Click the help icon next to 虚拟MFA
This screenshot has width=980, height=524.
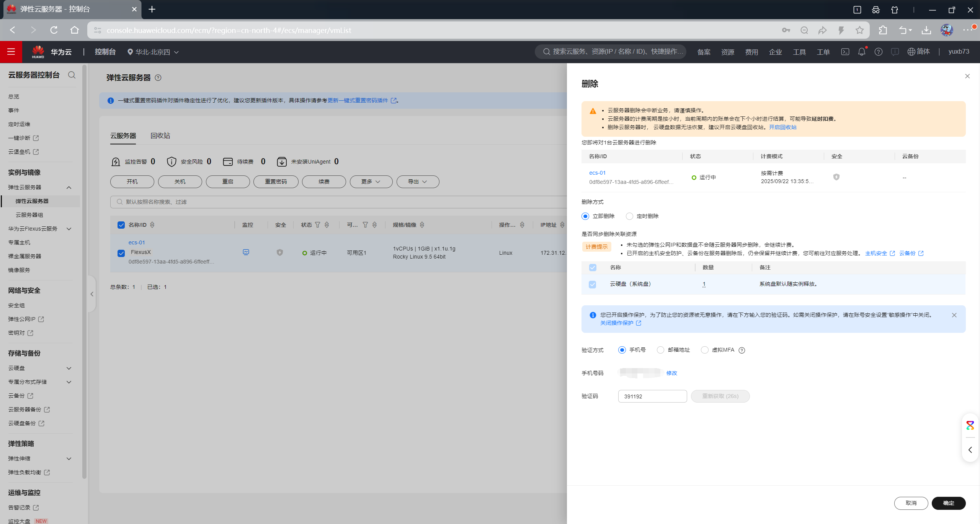[742, 350]
